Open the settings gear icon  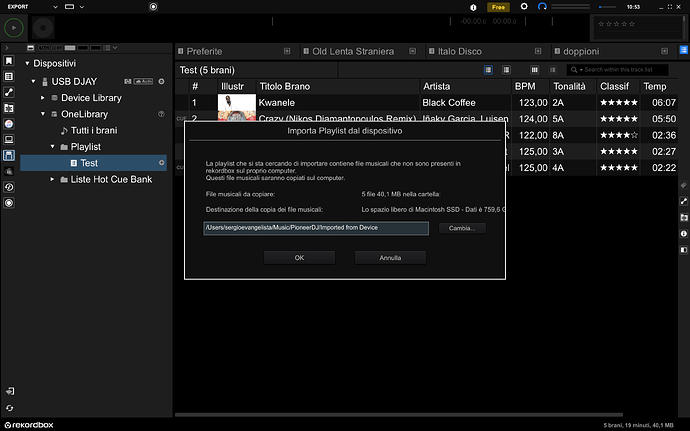(524, 7)
